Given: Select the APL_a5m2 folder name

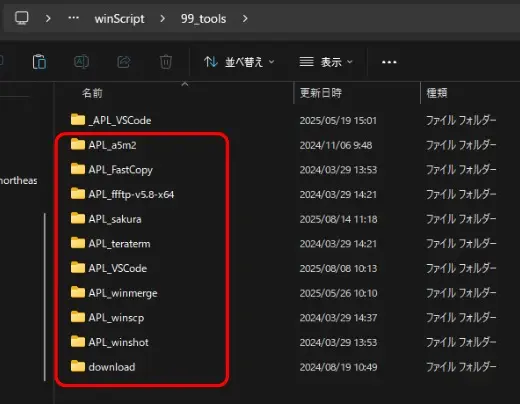Looking at the screenshot, I should pyautogui.click(x=112, y=145).
